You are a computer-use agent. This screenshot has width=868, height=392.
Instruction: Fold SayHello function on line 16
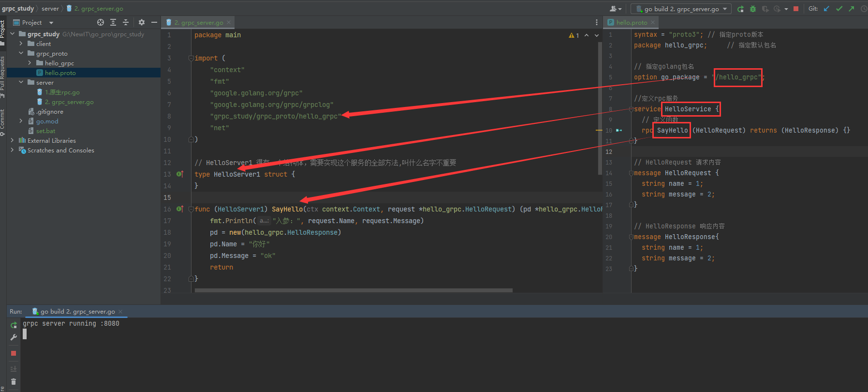coord(191,209)
